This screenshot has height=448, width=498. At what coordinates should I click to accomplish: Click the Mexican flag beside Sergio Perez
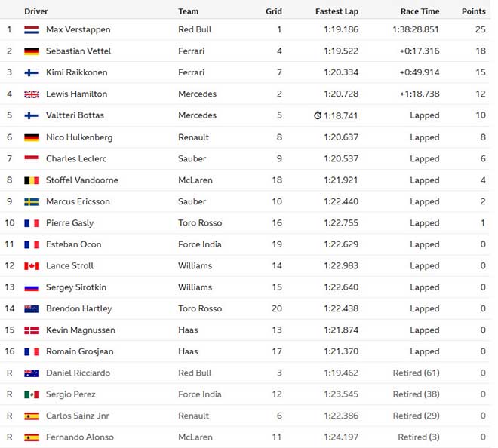coord(32,394)
